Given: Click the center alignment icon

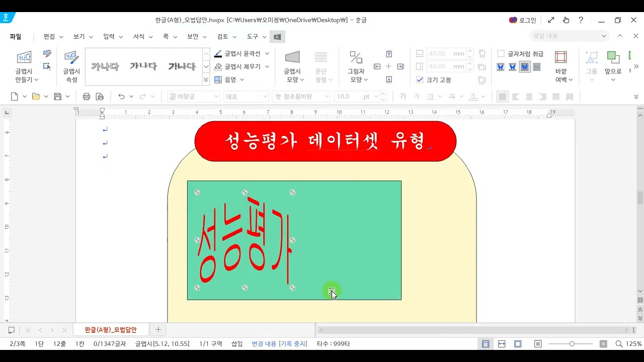Looking at the screenshot, I should (x=529, y=97).
